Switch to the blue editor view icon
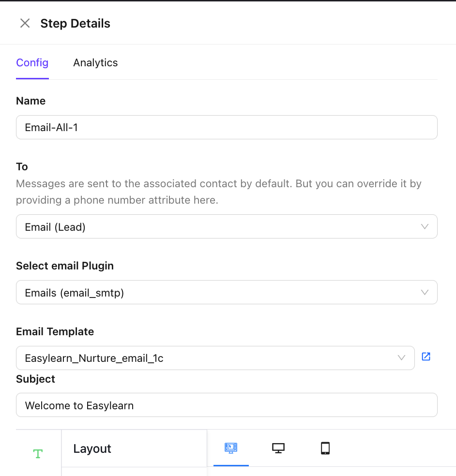 click(x=231, y=448)
